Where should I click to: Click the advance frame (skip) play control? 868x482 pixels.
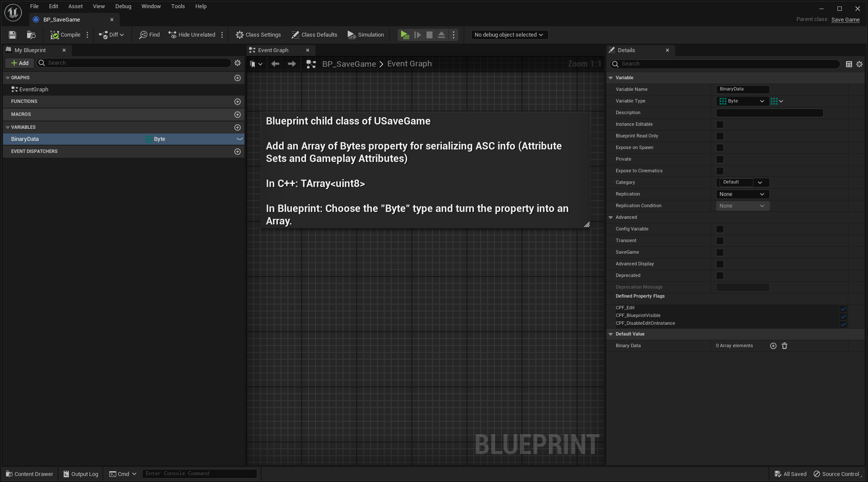(x=417, y=35)
